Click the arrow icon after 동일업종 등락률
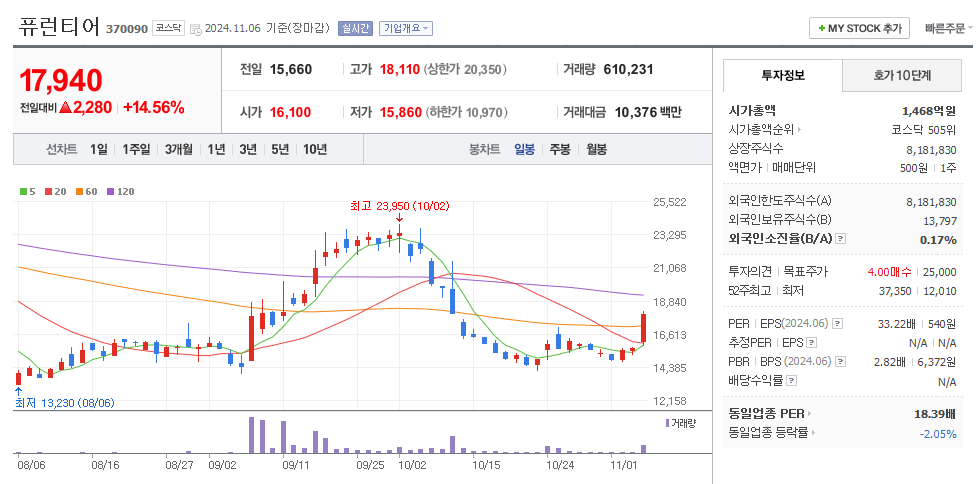Viewport: 980px width, 484px height. (x=812, y=432)
